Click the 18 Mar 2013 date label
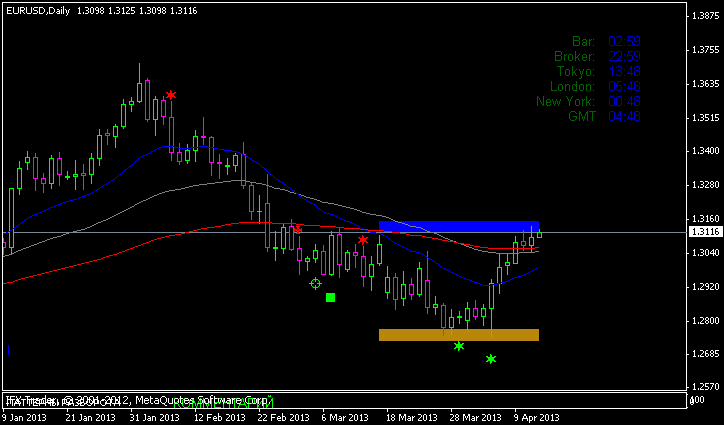Screen dimensions: 724x425 [411, 417]
